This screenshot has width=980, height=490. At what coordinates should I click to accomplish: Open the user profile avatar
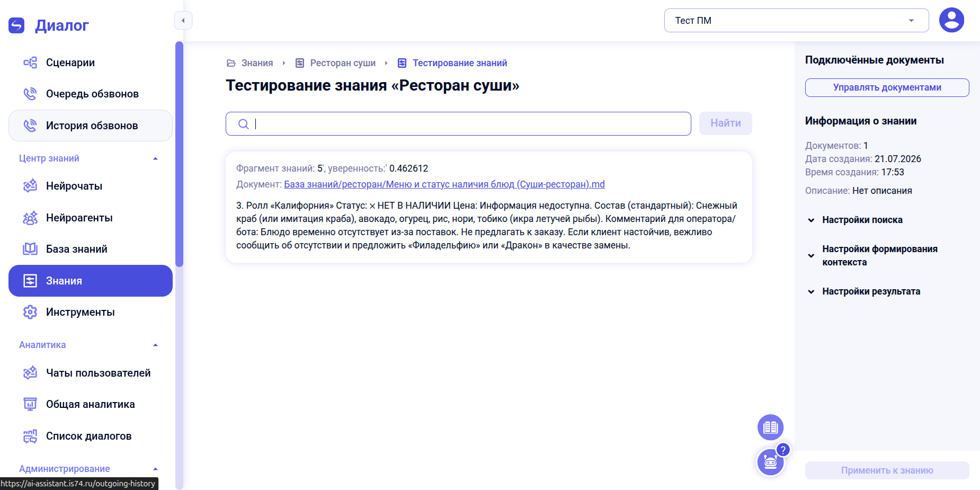[951, 20]
